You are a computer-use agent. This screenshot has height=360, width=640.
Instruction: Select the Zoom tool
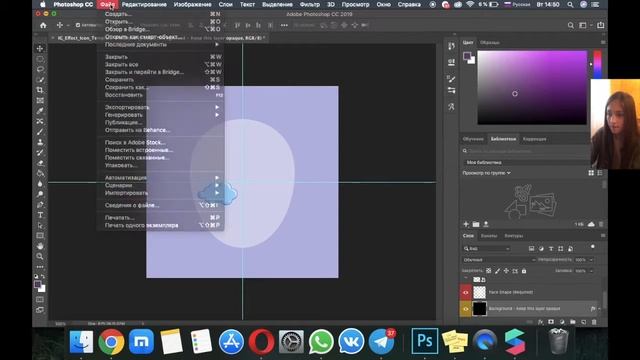(x=40, y=256)
